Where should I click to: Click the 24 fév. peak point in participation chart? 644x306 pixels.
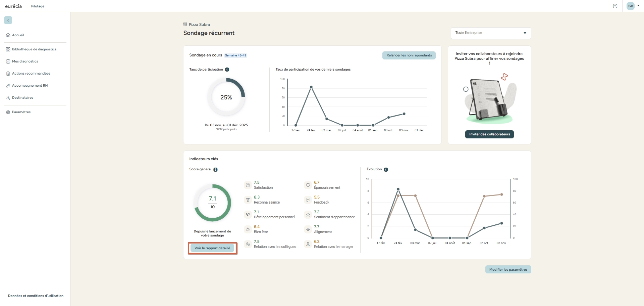tap(311, 87)
